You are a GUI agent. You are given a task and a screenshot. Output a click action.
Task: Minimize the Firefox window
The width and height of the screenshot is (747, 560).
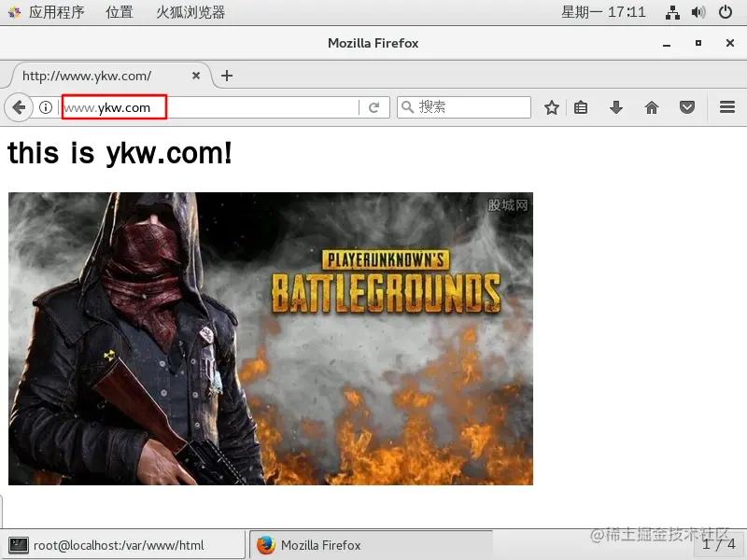click(x=667, y=43)
